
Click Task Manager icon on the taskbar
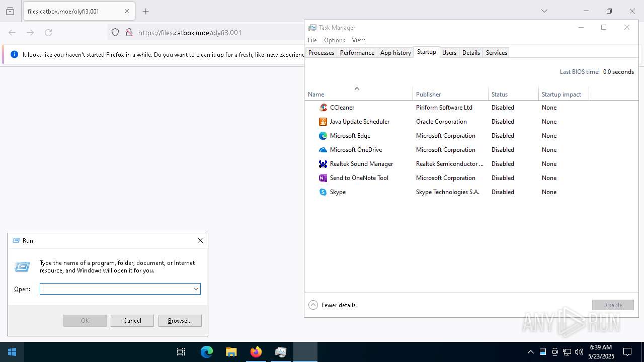[x=281, y=352]
